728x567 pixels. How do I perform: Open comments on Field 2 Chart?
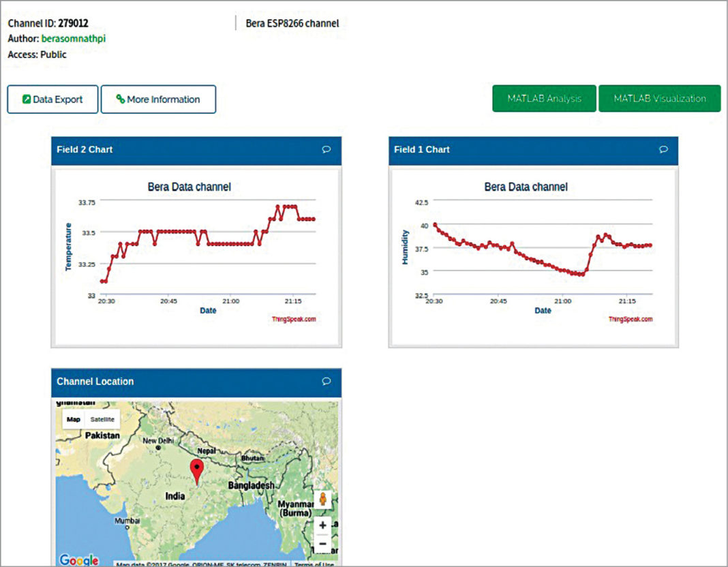[326, 149]
